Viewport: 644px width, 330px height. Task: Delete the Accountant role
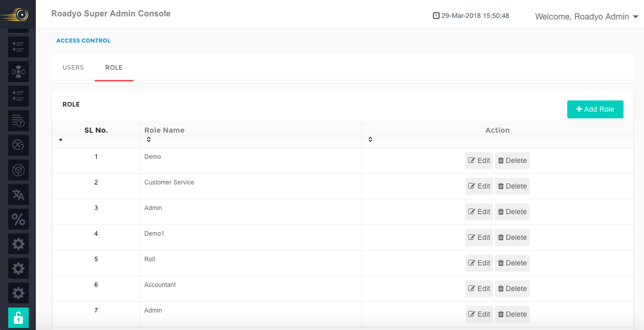(512, 288)
